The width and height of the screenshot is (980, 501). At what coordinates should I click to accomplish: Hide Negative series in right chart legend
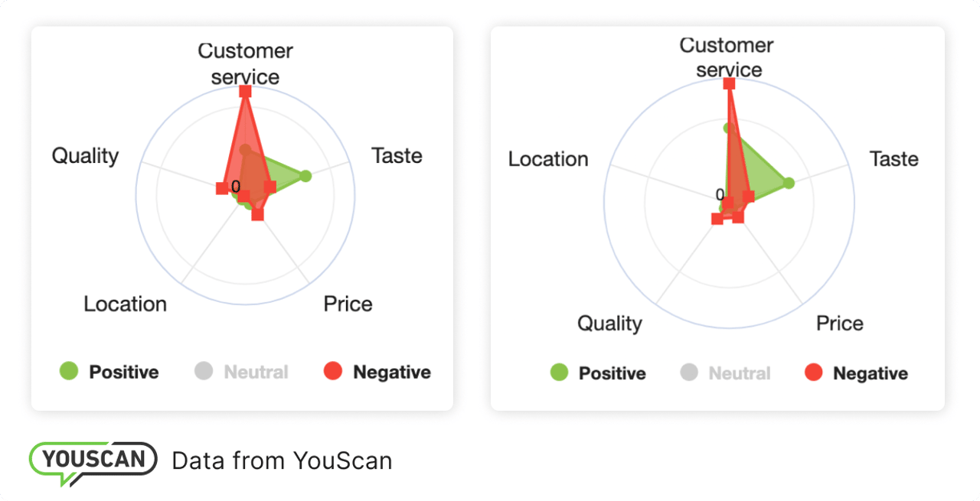click(856, 373)
